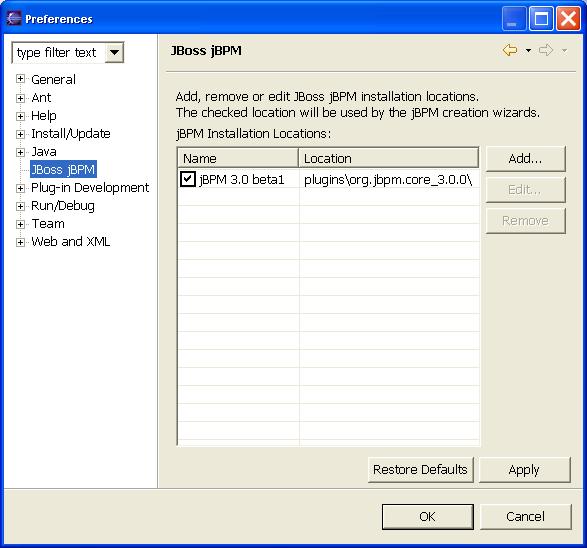This screenshot has height=548, width=587.
Task: Expand the Plug-in Development tree node
Action: pyautogui.click(x=20, y=188)
